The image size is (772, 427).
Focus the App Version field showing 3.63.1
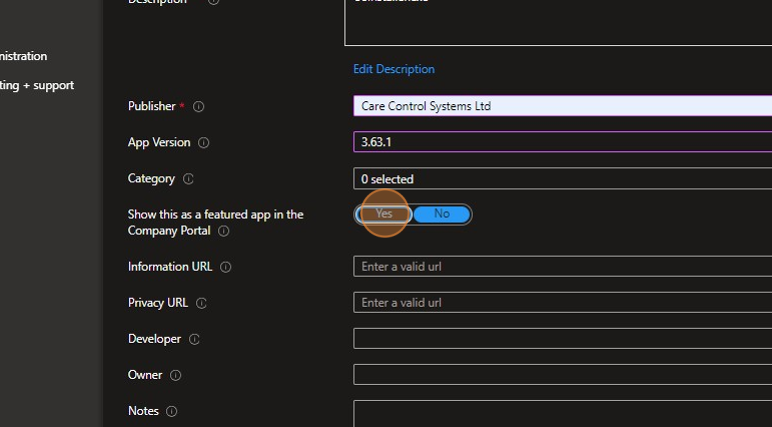pos(560,142)
